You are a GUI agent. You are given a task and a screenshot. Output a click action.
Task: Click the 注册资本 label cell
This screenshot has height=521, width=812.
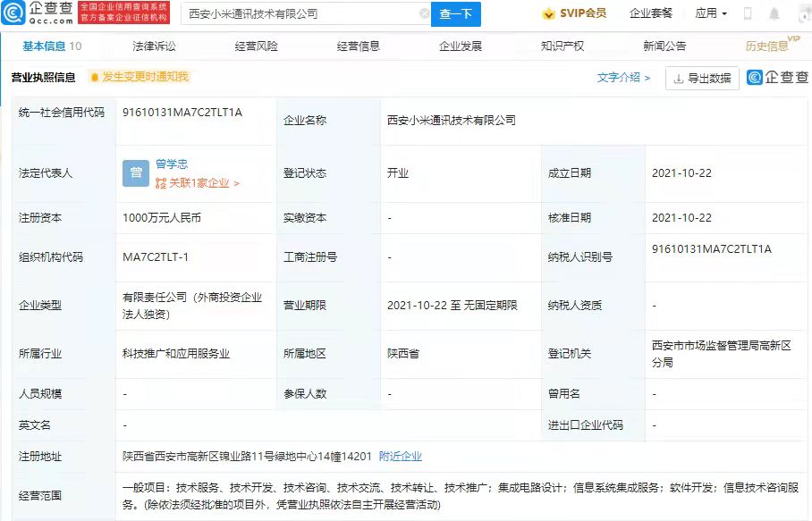coord(64,218)
